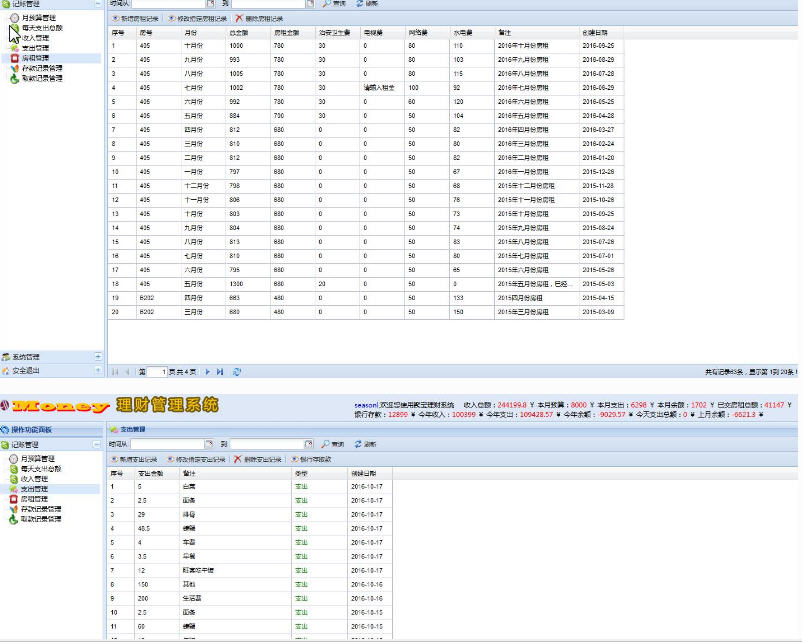The height and width of the screenshot is (642, 802).
Task: Click 删除支出记录 red X icon
Action: coord(237,458)
